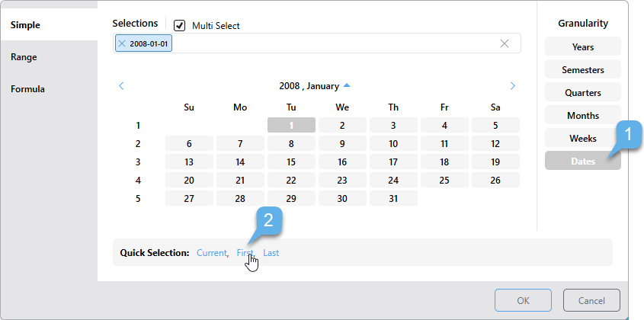Switch to the Formula tab
Viewport: 644px width, 320px height.
(27, 89)
